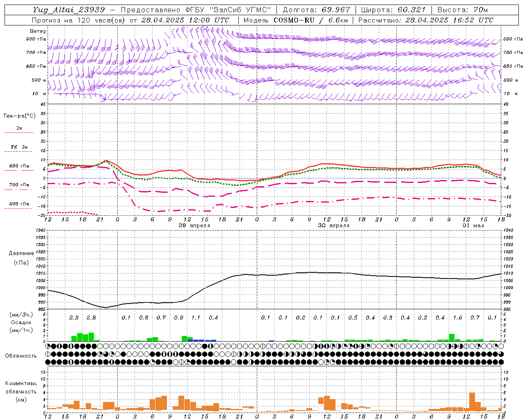Click the elevation label Высота: 70м

point(463,10)
